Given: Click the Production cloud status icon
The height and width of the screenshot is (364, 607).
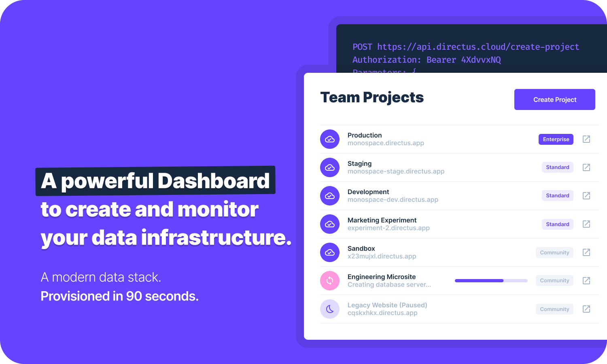Looking at the screenshot, I should tap(330, 139).
